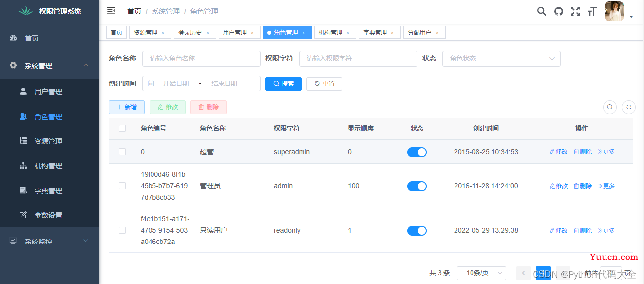This screenshot has height=284, width=644.
Task: Open the 角色状态 dropdown
Action: pos(501,58)
